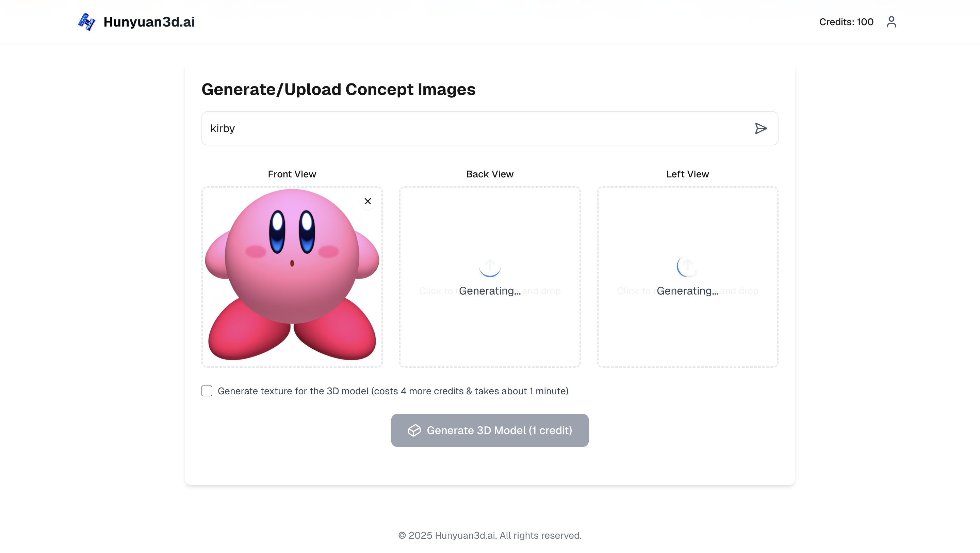Click the Left View label
Viewport: 980px width, 553px height.
coord(687,174)
